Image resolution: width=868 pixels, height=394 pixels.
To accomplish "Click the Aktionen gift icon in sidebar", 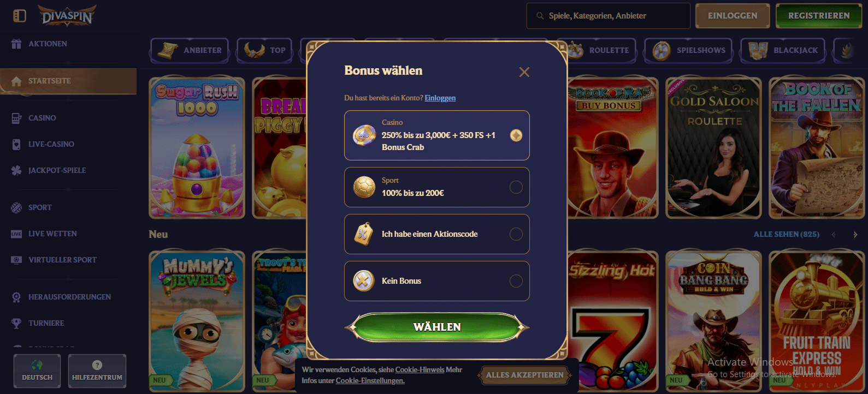I will (16, 44).
